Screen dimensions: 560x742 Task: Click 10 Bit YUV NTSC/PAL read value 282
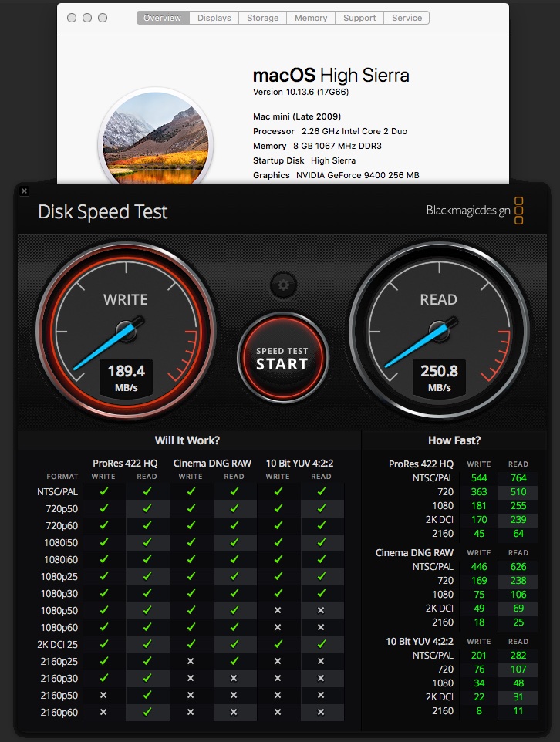pos(518,656)
